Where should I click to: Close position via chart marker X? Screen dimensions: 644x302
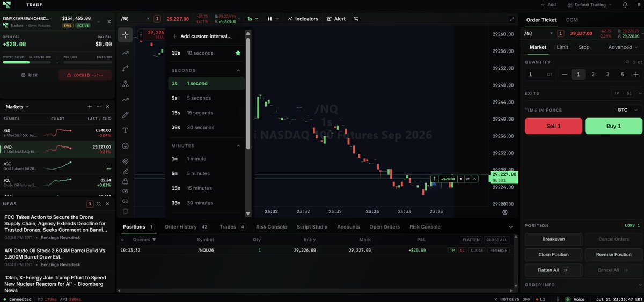474,179
